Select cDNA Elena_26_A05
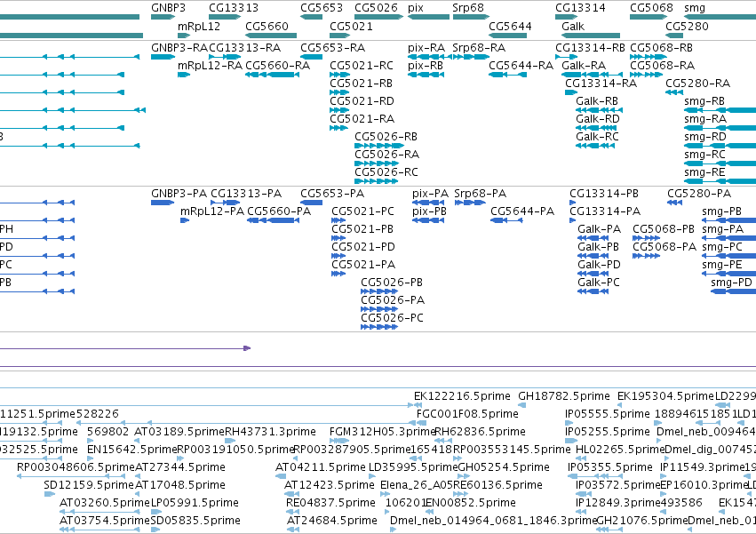This screenshot has height=534, width=756. (x=417, y=485)
